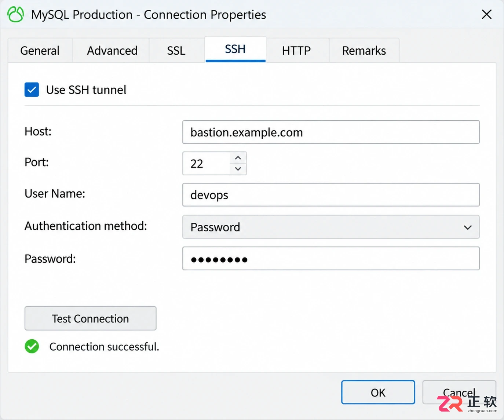Confirm with the OK button
This screenshot has height=420, width=504.
pos(378,392)
